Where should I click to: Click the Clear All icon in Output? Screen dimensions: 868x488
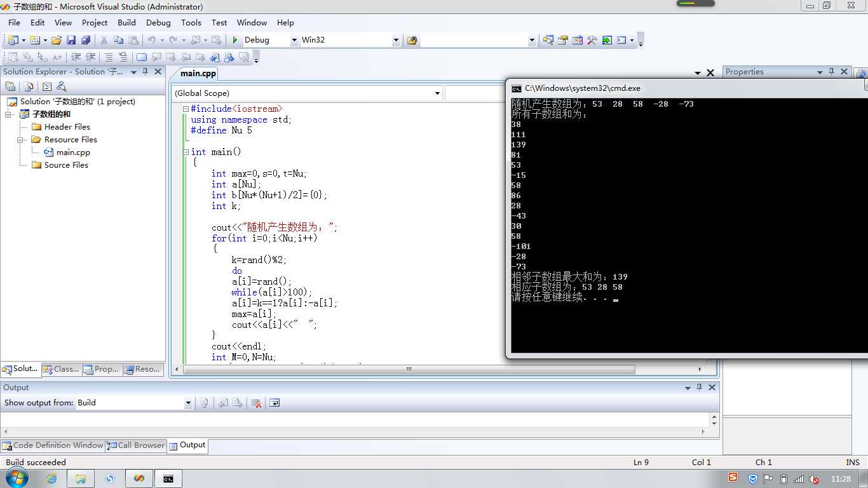(x=256, y=403)
